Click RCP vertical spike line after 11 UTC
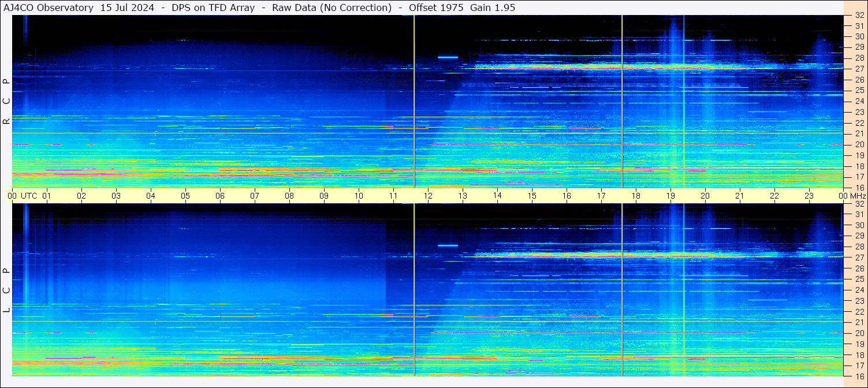The width and height of the screenshot is (868, 388). tap(414, 102)
